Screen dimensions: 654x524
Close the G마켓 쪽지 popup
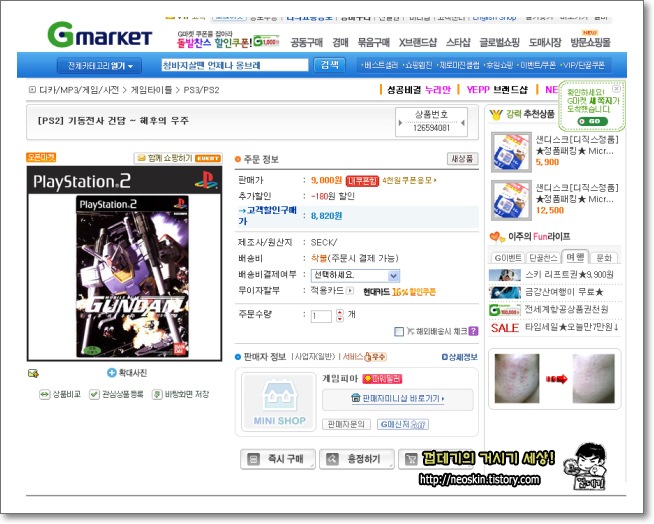click(616, 88)
